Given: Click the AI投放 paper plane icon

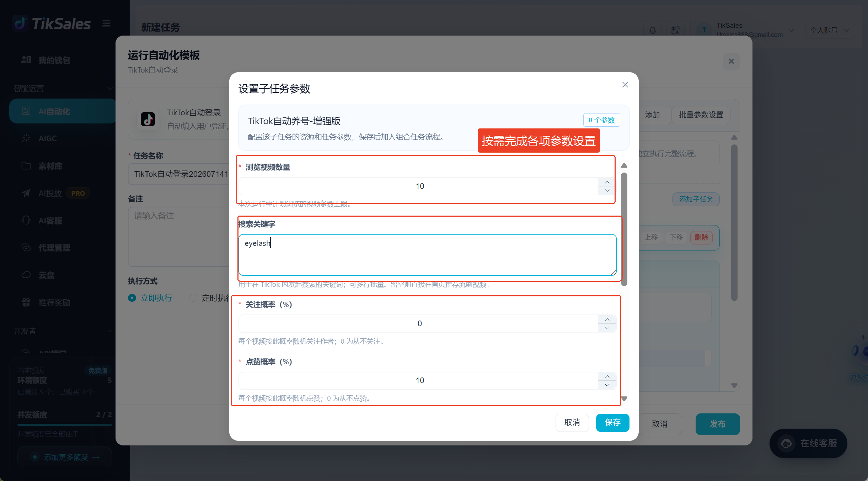Looking at the screenshot, I should tap(26, 193).
